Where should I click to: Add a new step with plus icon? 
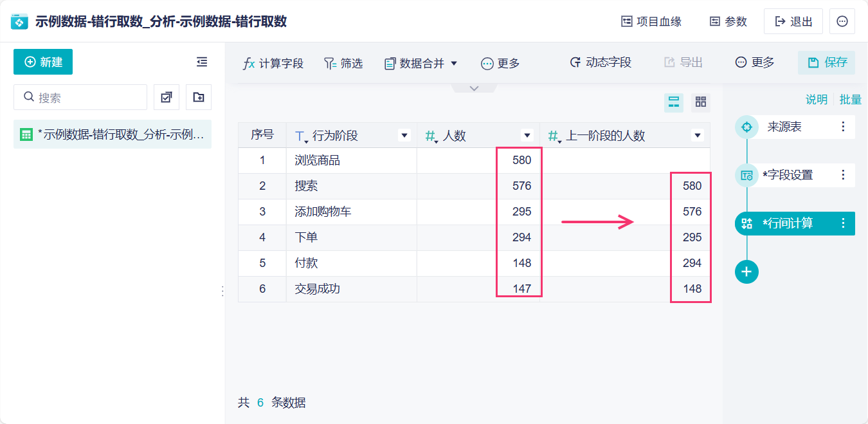click(746, 272)
